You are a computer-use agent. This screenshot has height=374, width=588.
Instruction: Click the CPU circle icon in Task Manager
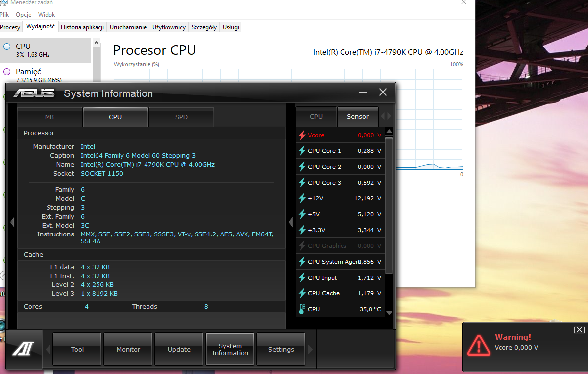7,47
